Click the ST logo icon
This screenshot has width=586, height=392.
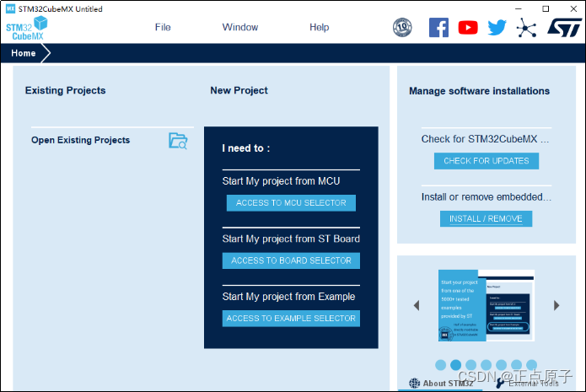(565, 28)
